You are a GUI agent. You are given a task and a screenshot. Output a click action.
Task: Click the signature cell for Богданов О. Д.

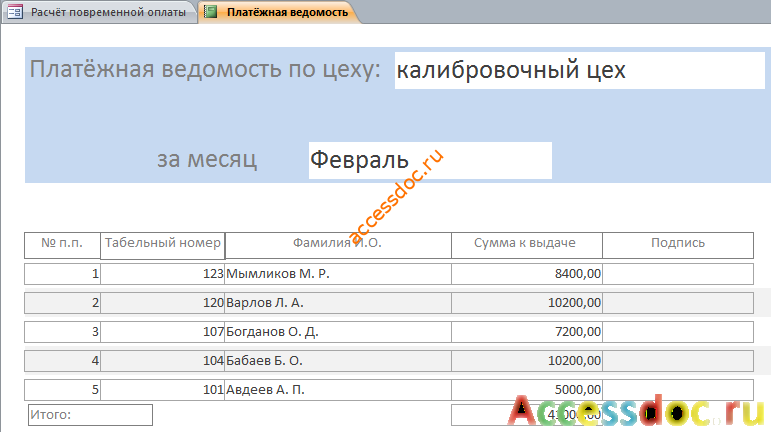click(678, 332)
